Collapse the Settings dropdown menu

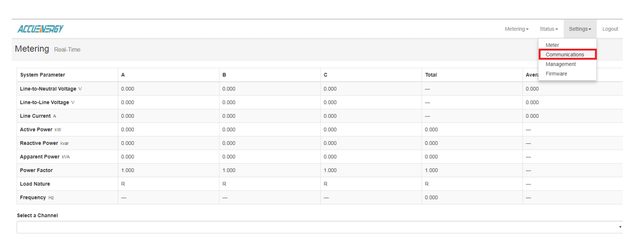pyautogui.click(x=580, y=29)
